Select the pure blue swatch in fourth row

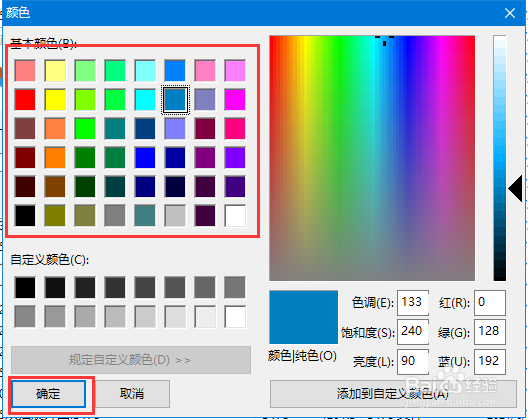pyautogui.click(x=145, y=158)
